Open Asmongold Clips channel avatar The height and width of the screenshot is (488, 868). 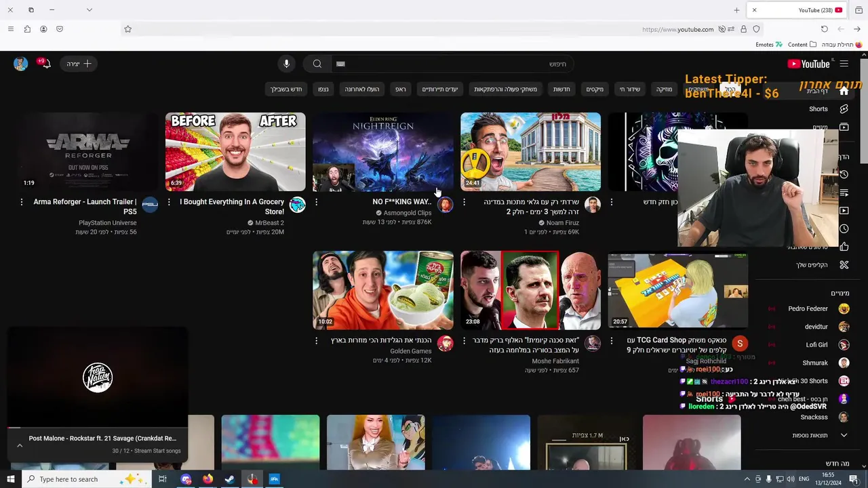click(445, 205)
